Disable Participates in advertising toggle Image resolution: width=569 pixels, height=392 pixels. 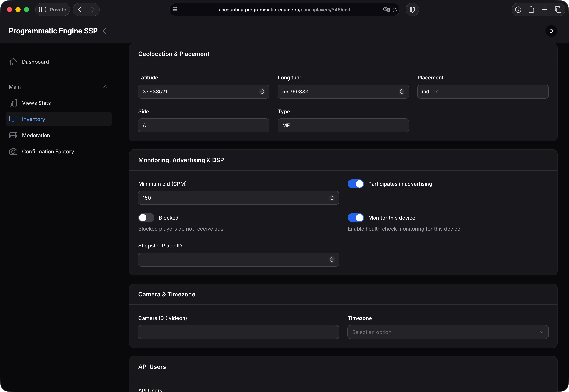[355, 184]
